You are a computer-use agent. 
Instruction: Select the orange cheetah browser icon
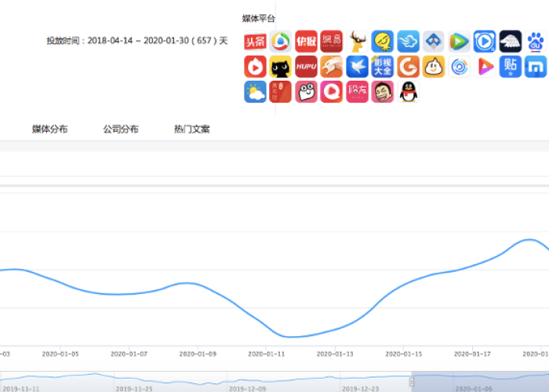pos(332,67)
